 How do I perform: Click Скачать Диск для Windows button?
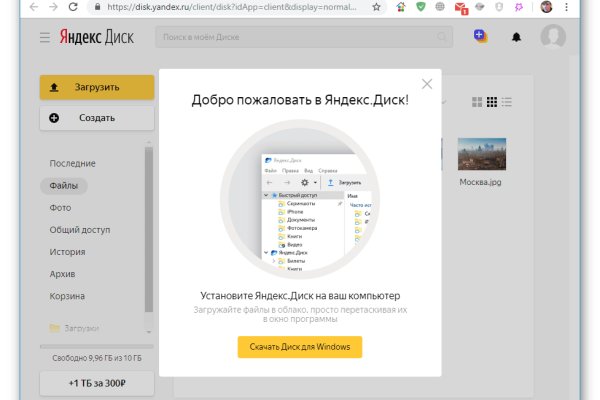[300, 347]
